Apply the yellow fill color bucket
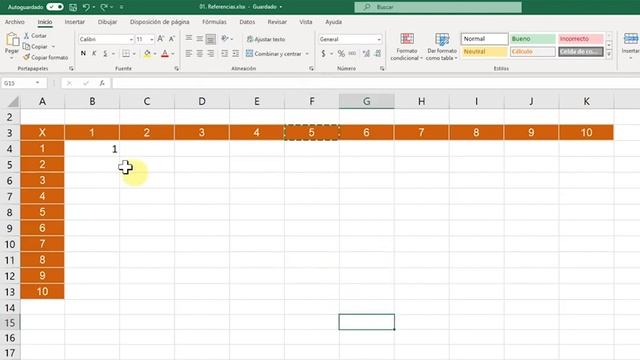Screen dimensions: 640x360 tap(147, 53)
